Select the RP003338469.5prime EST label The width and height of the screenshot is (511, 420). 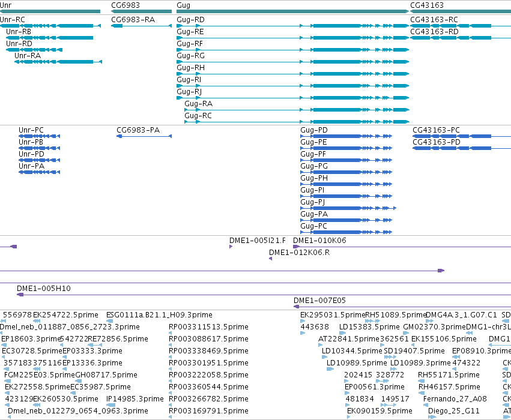pos(208,351)
